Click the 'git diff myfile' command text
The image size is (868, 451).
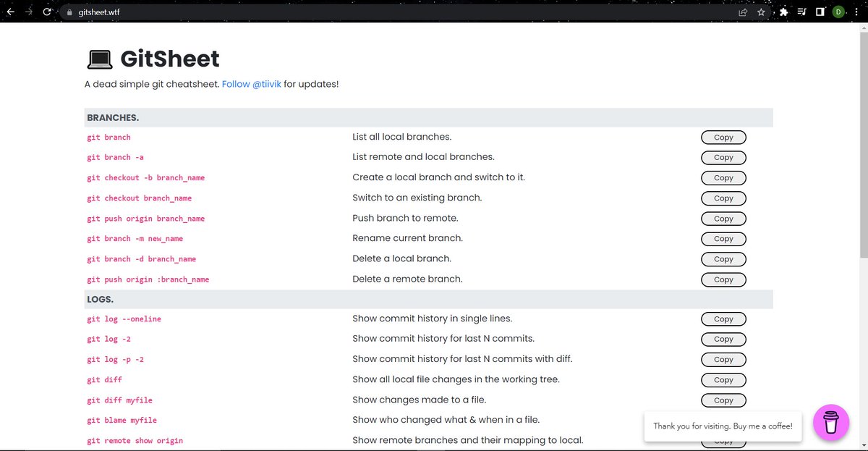point(120,400)
